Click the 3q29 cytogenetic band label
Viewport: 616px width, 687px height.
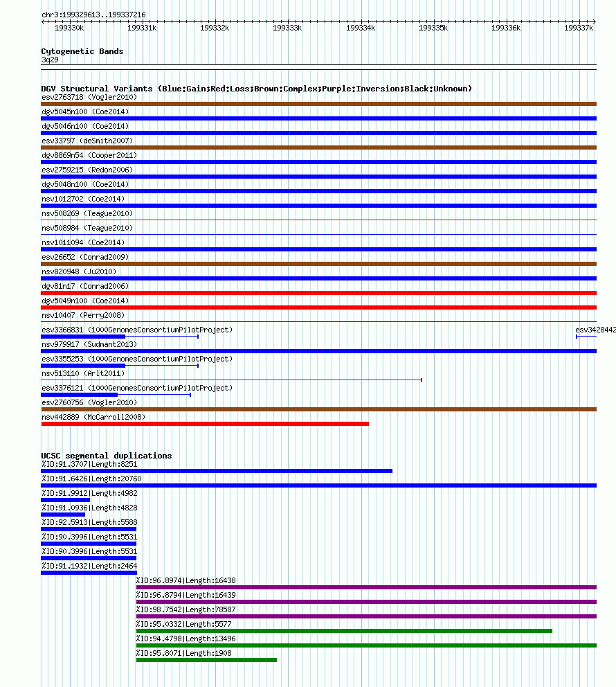(50, 60)
